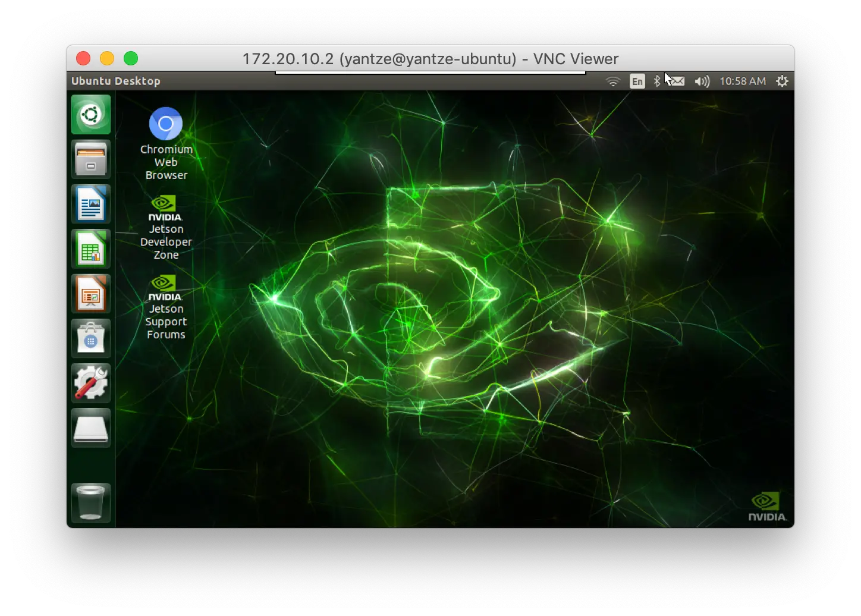Viewport: 861px width, 616px height.
Task: Open Ubuntu Software store icon
Action: [90, 338]
